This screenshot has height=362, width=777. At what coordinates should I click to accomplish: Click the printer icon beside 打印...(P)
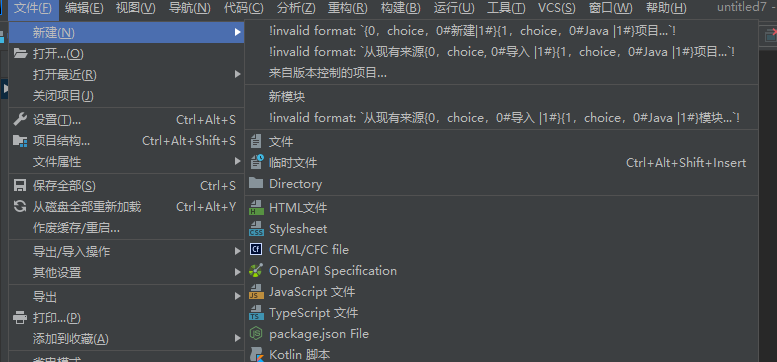click(x=20, y=317)
